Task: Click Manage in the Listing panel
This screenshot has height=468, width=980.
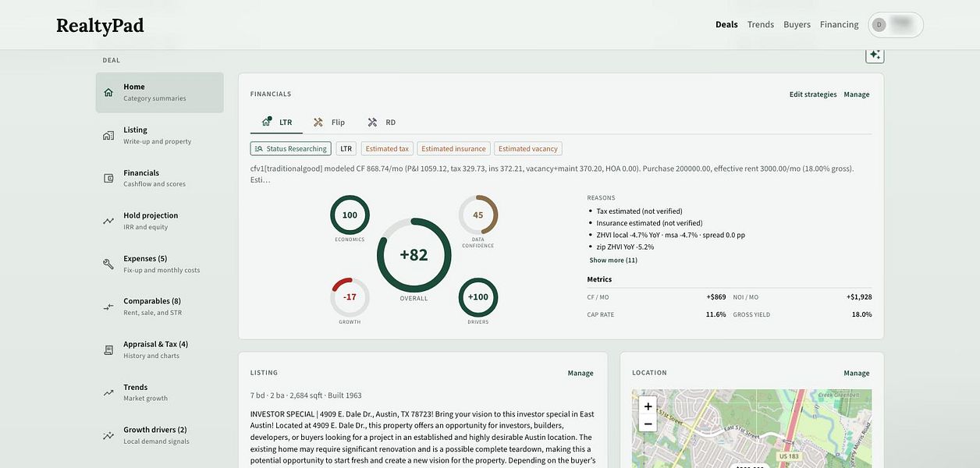Action: [581, 373]
